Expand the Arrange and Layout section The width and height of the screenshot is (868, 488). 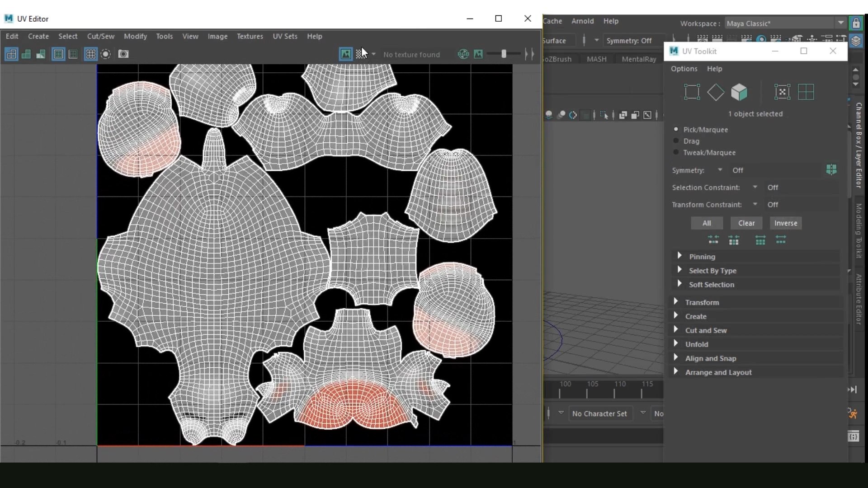[x=756, y=372]
